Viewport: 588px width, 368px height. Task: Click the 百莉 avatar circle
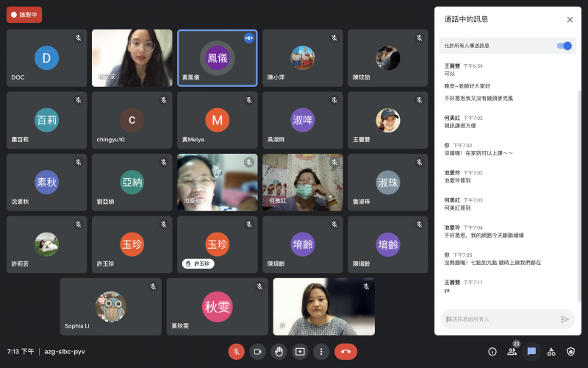click(46, 120)
